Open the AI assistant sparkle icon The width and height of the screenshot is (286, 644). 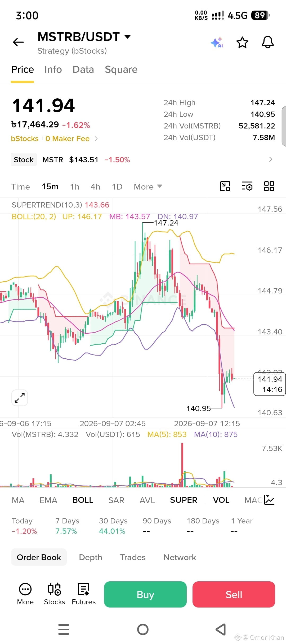point(217,42)
